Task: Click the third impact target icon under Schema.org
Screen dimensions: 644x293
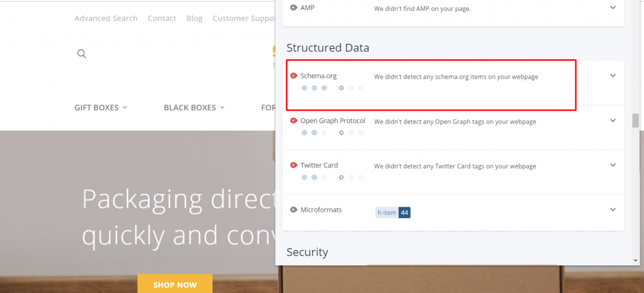Action: [324, 88]
